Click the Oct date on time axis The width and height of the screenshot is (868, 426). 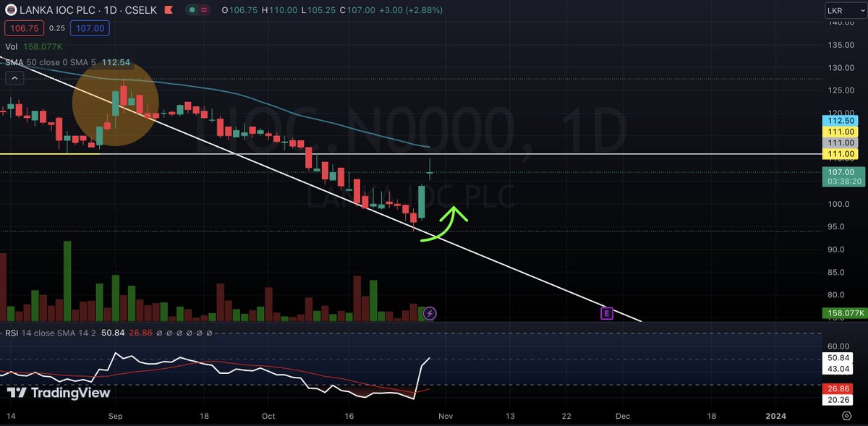point(268,416)
